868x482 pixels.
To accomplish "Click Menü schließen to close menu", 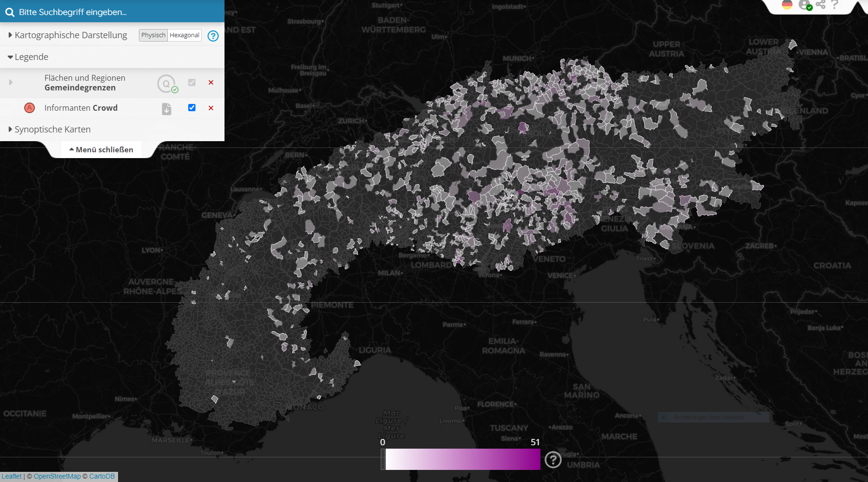I will (101, 150).
